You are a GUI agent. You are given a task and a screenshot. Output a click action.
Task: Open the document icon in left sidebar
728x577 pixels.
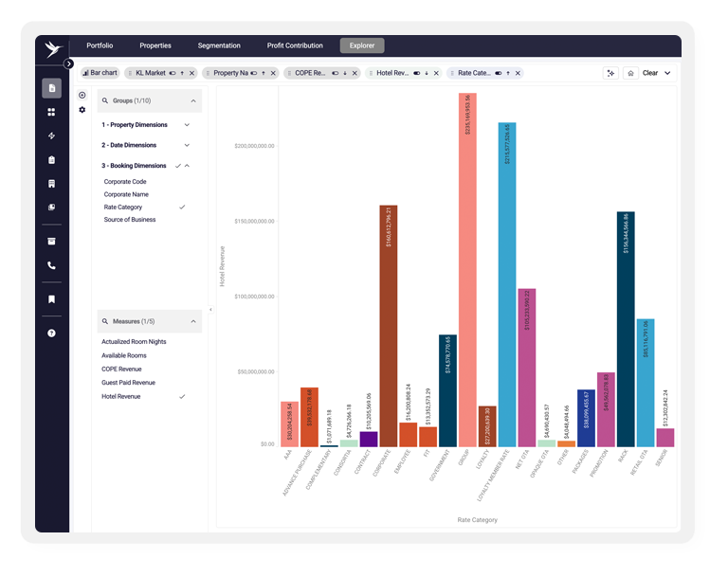tap(51, 88)
